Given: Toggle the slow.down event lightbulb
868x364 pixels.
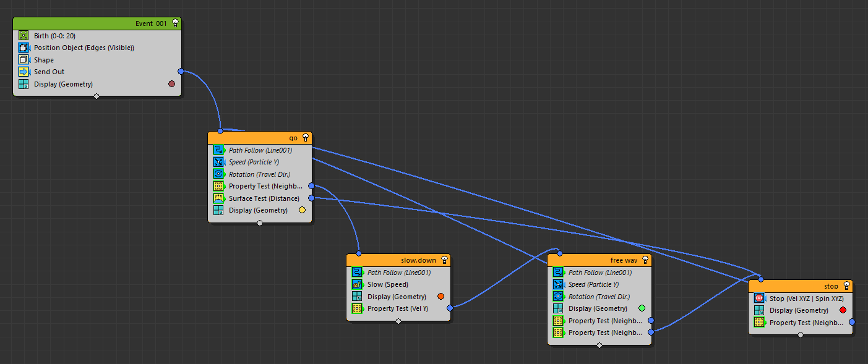Looking at the screenshot, I should point(444,260).
